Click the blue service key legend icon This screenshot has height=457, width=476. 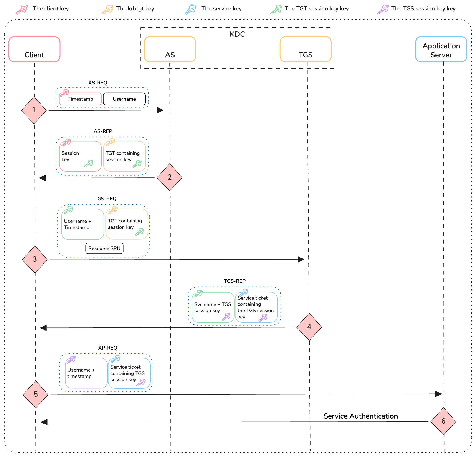(191, 10)
